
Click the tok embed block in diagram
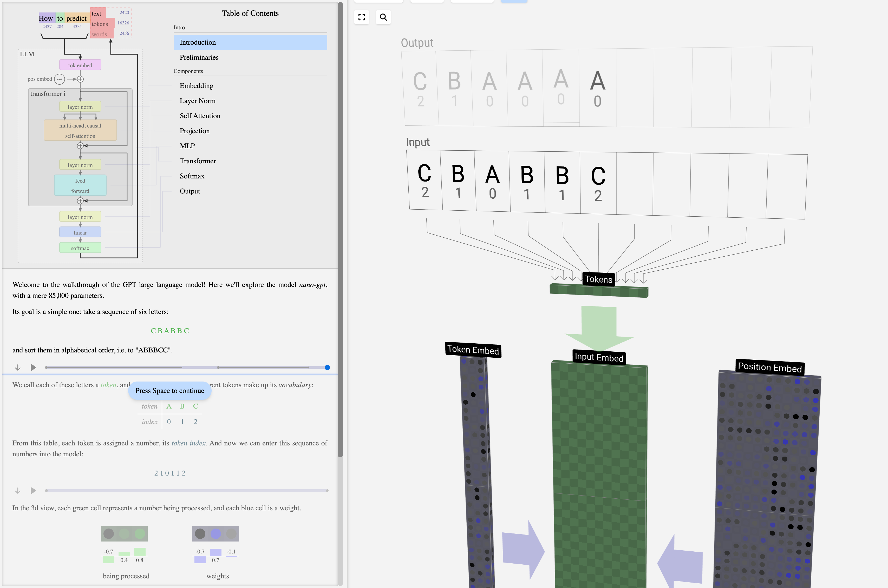point(80,65)
